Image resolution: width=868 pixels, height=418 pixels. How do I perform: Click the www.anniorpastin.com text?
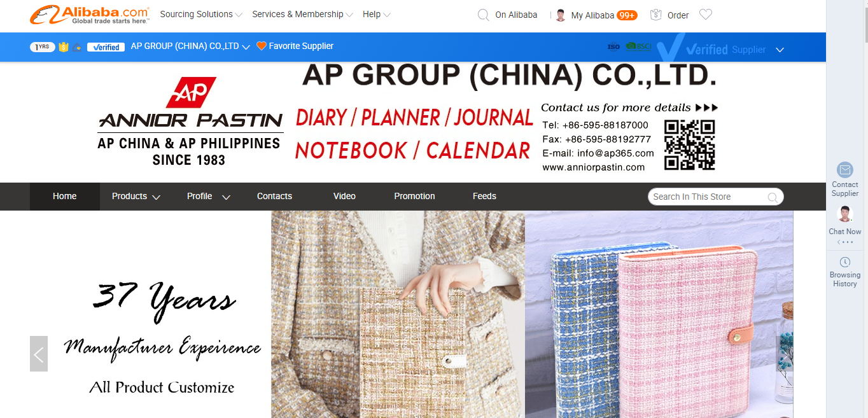pyautogui.click(x=593, y=167)
